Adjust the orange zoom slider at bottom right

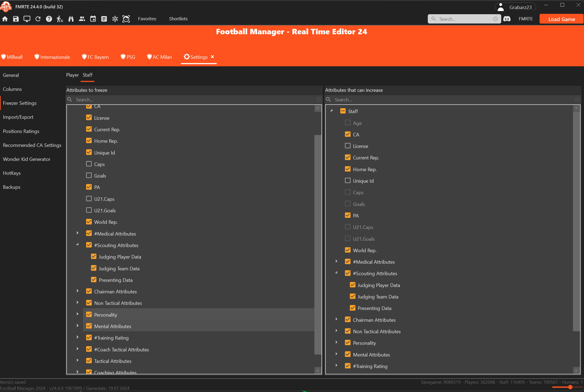click(x=570, y=387)
